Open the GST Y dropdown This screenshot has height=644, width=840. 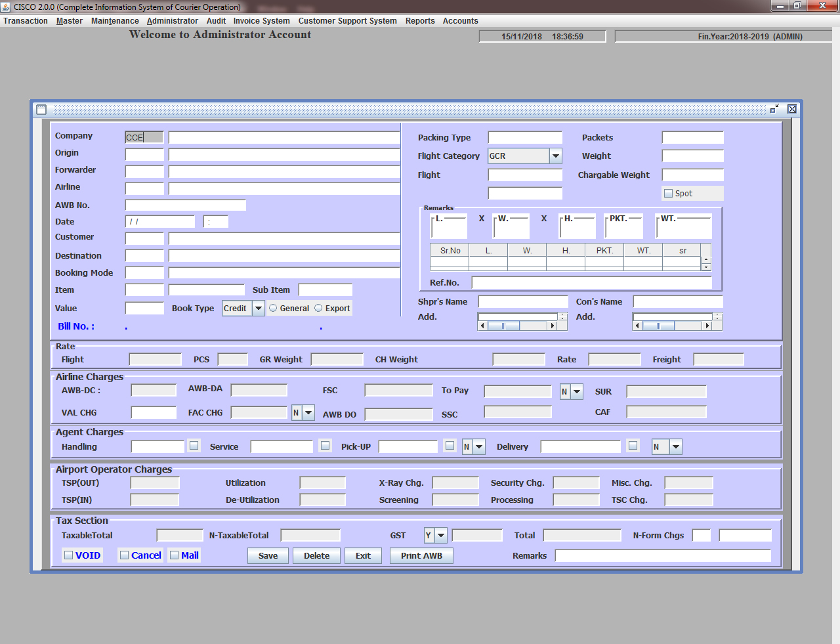click(441, 535)
